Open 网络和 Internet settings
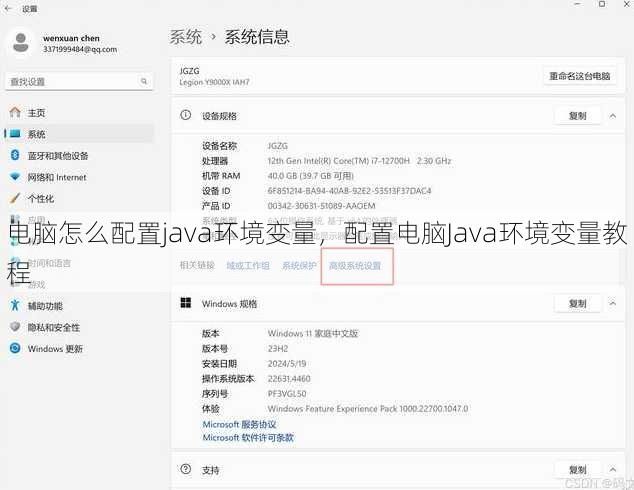Screen dimensions: 634x490 79,177
